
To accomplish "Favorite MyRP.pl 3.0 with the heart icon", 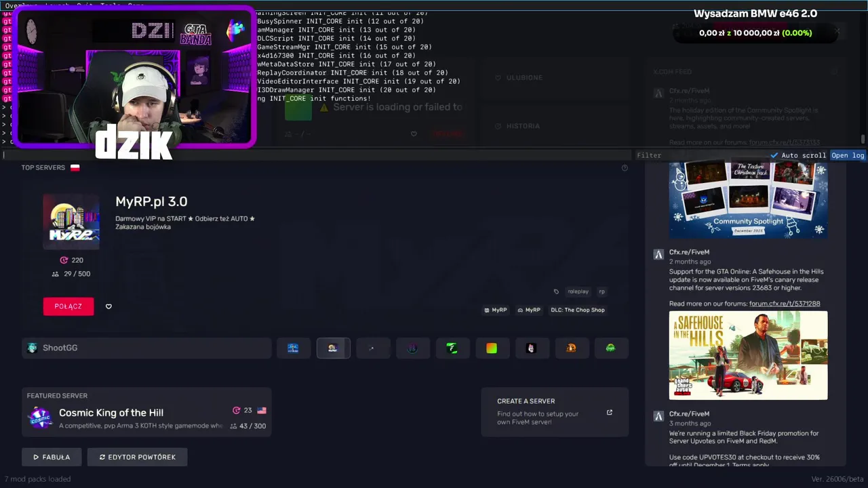I will tap(108, 306).
